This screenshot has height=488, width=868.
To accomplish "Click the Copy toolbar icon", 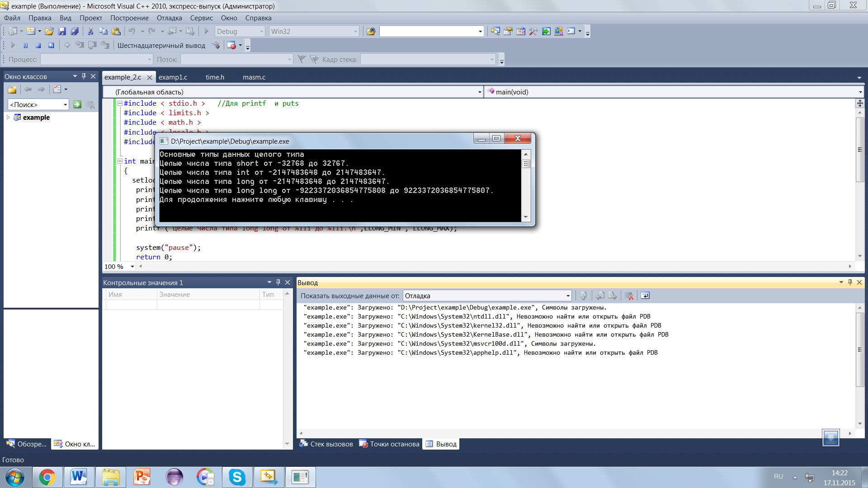I will 103,31.
